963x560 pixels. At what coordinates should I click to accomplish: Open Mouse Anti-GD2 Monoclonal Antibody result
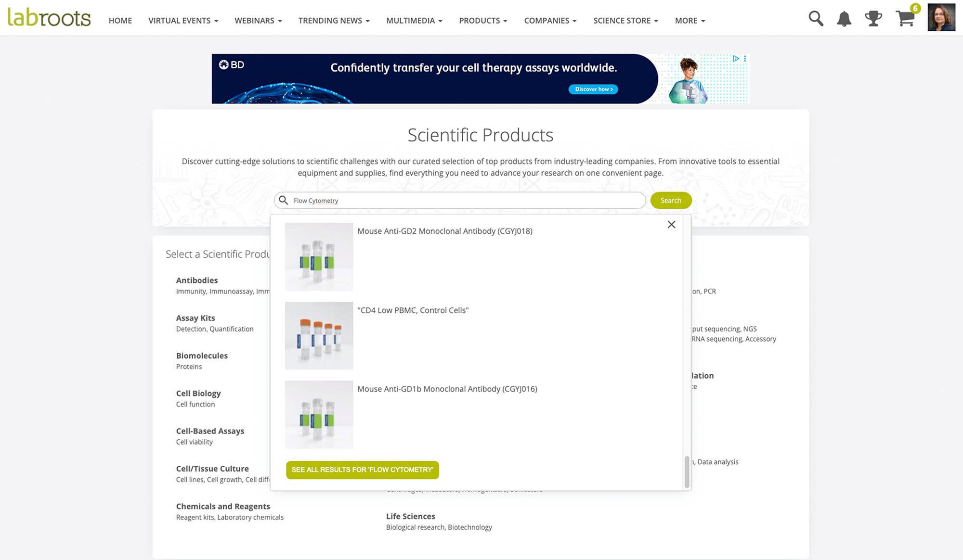point(444,231)
